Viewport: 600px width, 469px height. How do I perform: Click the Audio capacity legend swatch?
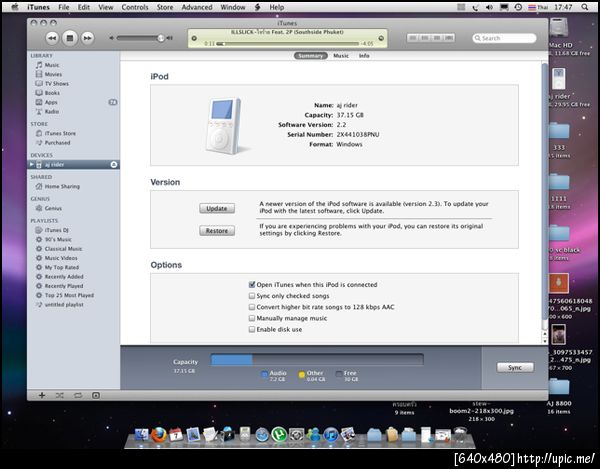(264, 375)
